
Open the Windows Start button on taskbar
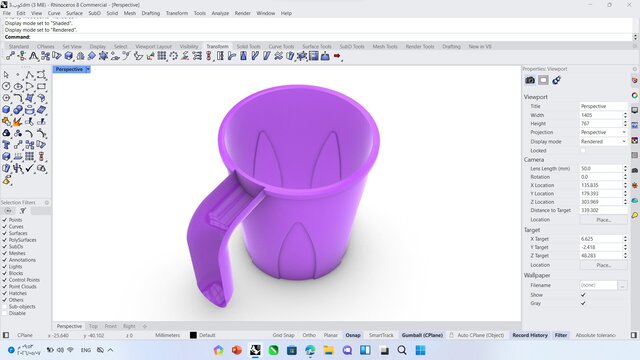[x=420, y=350]
